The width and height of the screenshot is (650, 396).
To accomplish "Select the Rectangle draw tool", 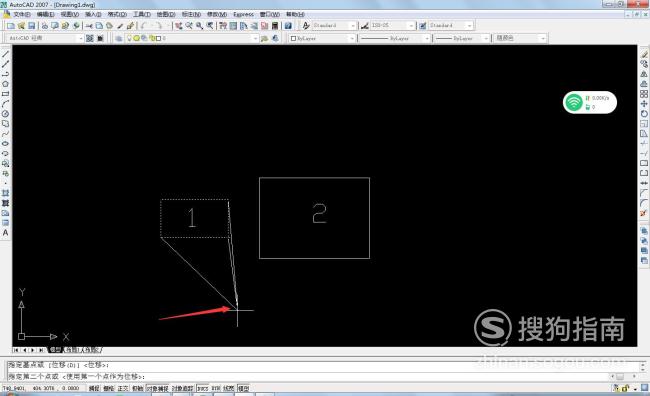I will (x=5, y=94).
